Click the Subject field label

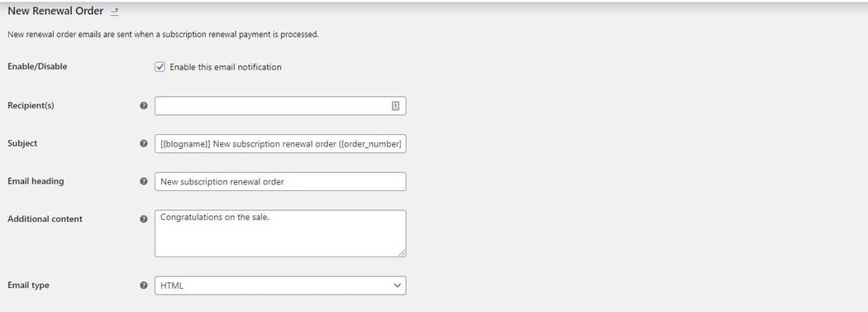click(22, 143)
